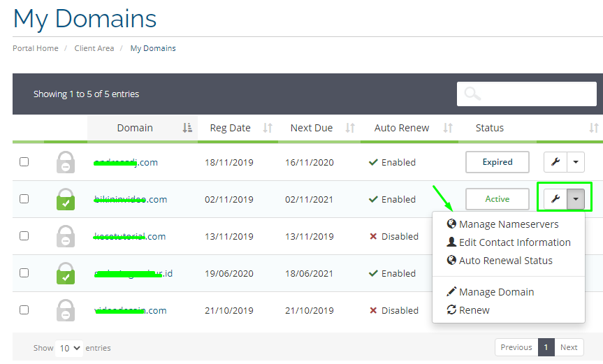Screen dimensions: 603x364
Task: Sort using the Auto Renew sort arrows
Action: point(448,128)
